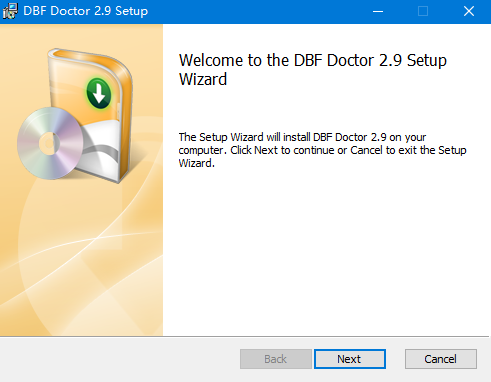Image resolution: width=491 pixels, height=382 pixels.
Task: Cancel the DBF Doctor setup wizard
Action: coord(441,359)
